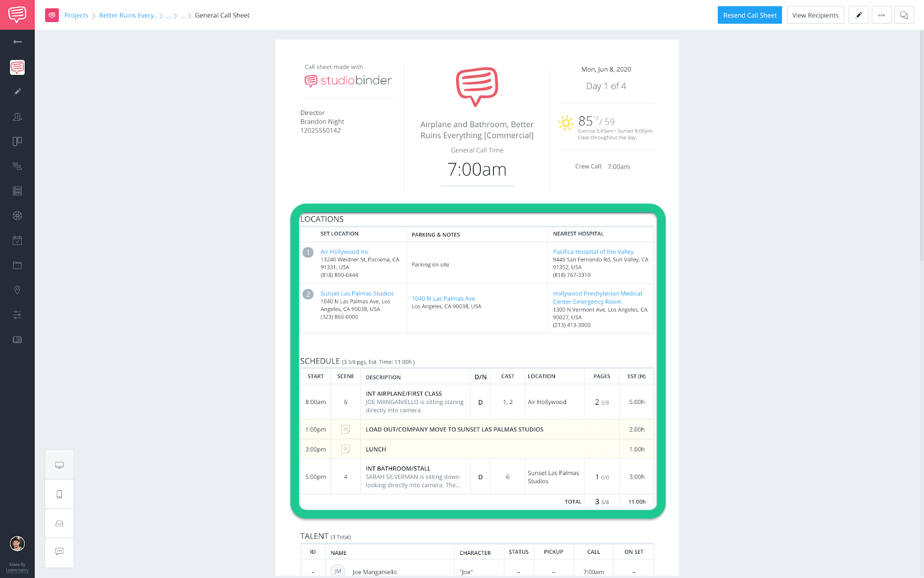The height and width of the screenshot is (578, 924).
Task: Click the StudioBinder logo in top-left corner
Action: pos(17,14)
